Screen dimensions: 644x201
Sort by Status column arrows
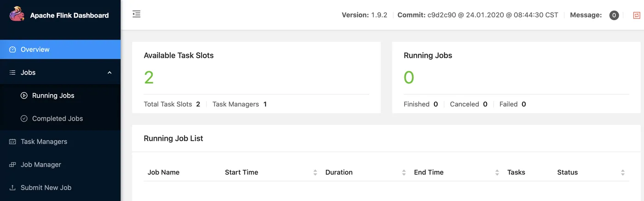[622, 173]
